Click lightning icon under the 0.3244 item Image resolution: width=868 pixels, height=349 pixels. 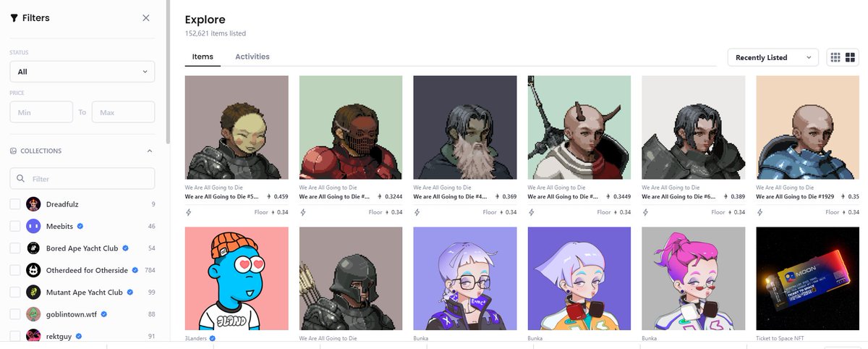[304, 212]
